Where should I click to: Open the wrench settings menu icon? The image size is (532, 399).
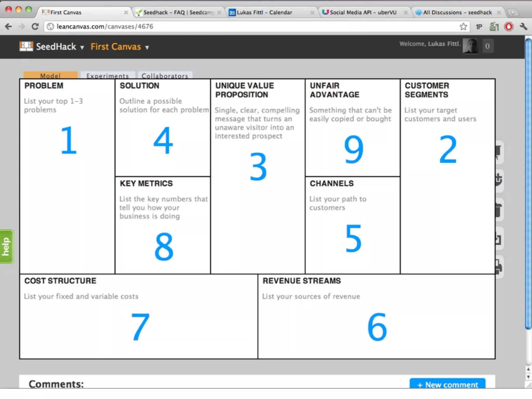point(523,26)
